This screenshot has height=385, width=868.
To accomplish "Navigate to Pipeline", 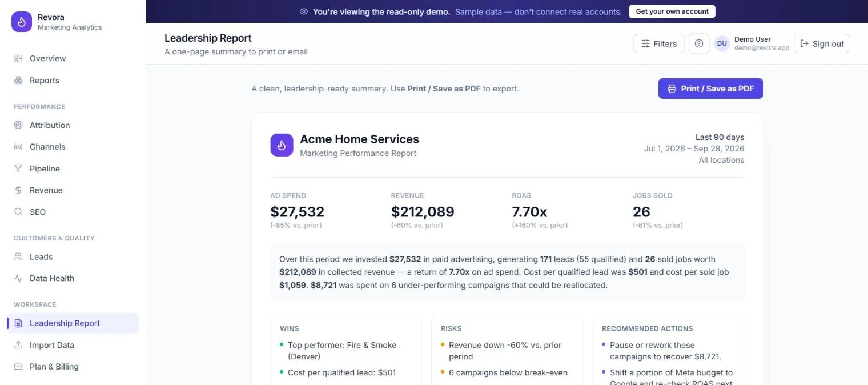I will click(73, 169).
